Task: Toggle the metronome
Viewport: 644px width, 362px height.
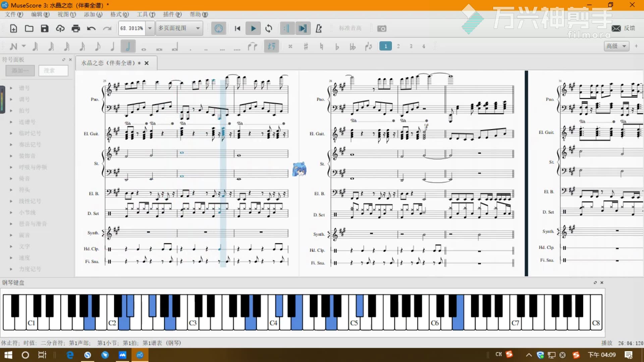Action: 319,28
